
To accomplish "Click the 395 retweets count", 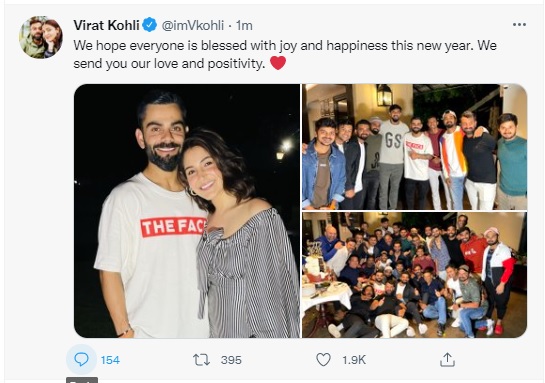I will click(231, 360).
